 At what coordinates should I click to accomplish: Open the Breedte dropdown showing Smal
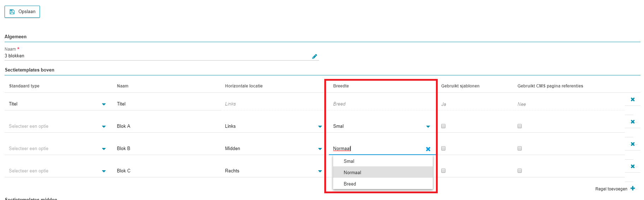point(382,126)
